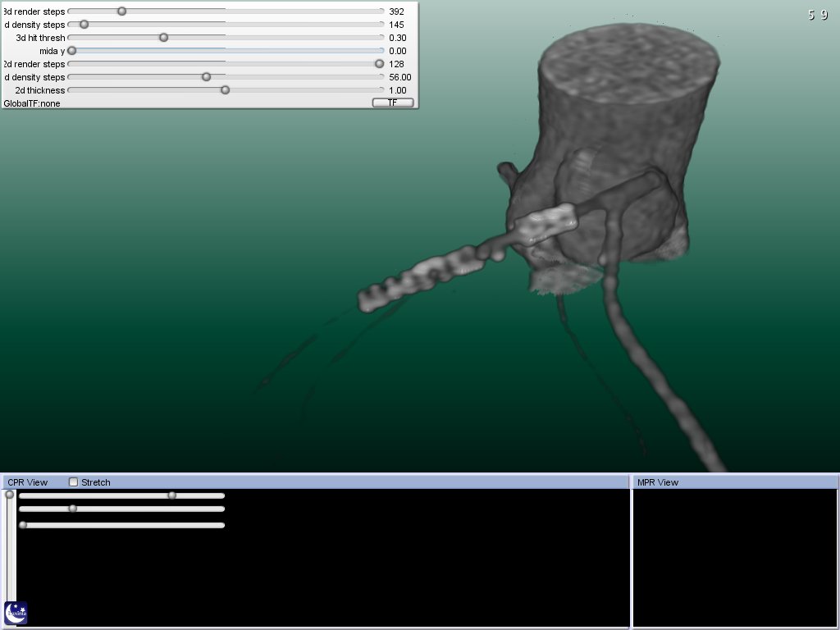Enable the Stretch checkbox
Screen dimensions: 840x630
74,482
